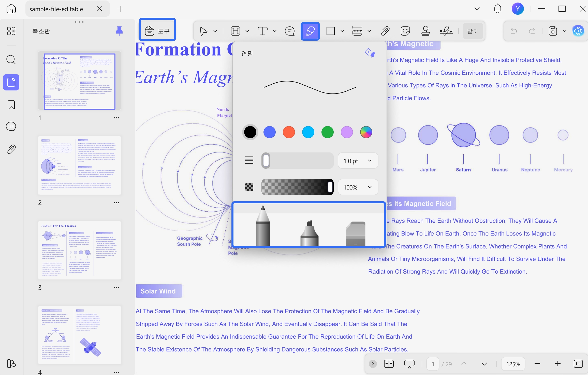Select the stamp tool

click(x=426, y=31)
